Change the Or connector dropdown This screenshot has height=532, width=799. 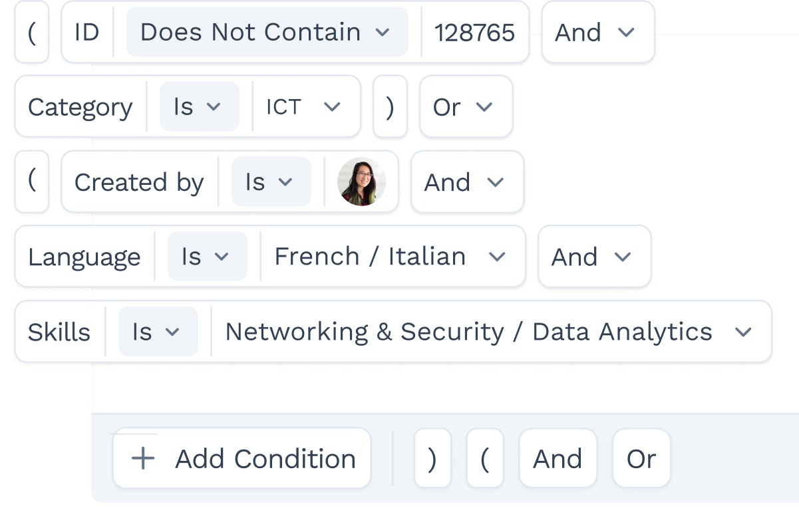coord(466,106)
